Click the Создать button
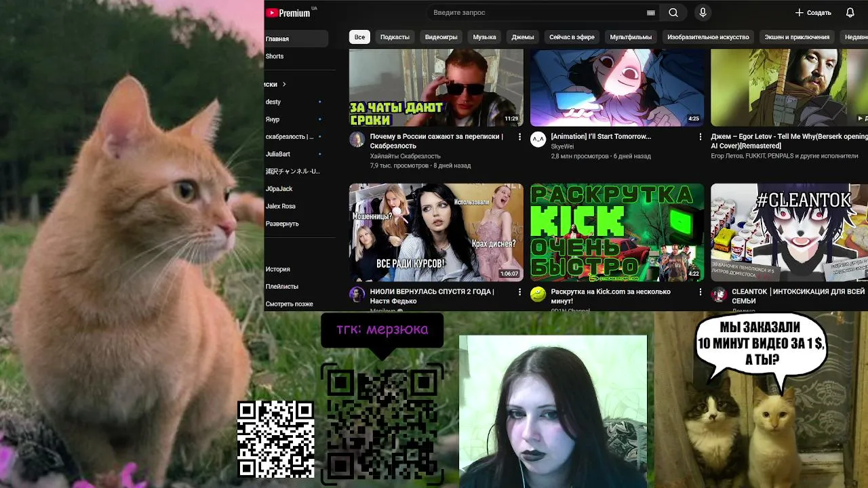 pyautogui.click(x=813, y=12)
